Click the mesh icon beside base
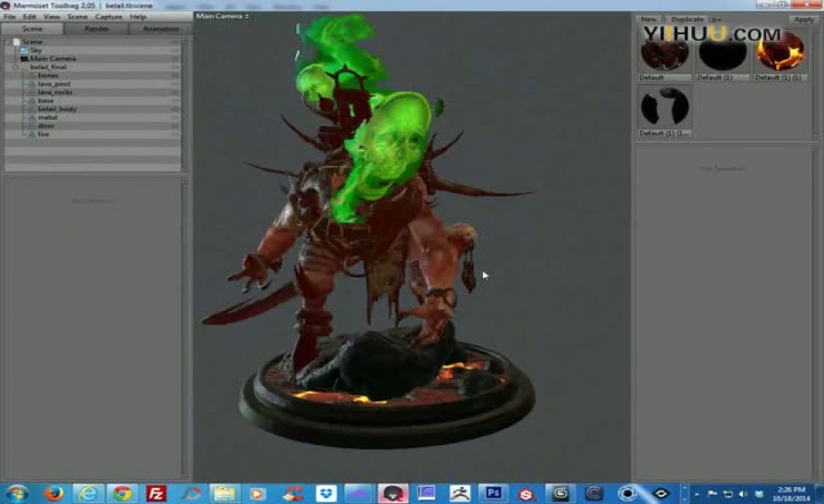Image resolution: width=824 pixels, height=504 pixels. coord(32,101)
